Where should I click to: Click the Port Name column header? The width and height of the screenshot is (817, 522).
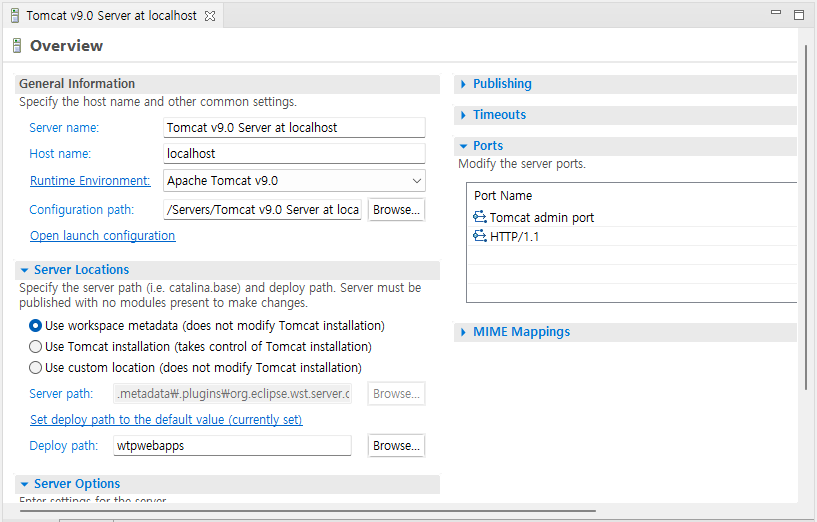(x=503, y=196)
